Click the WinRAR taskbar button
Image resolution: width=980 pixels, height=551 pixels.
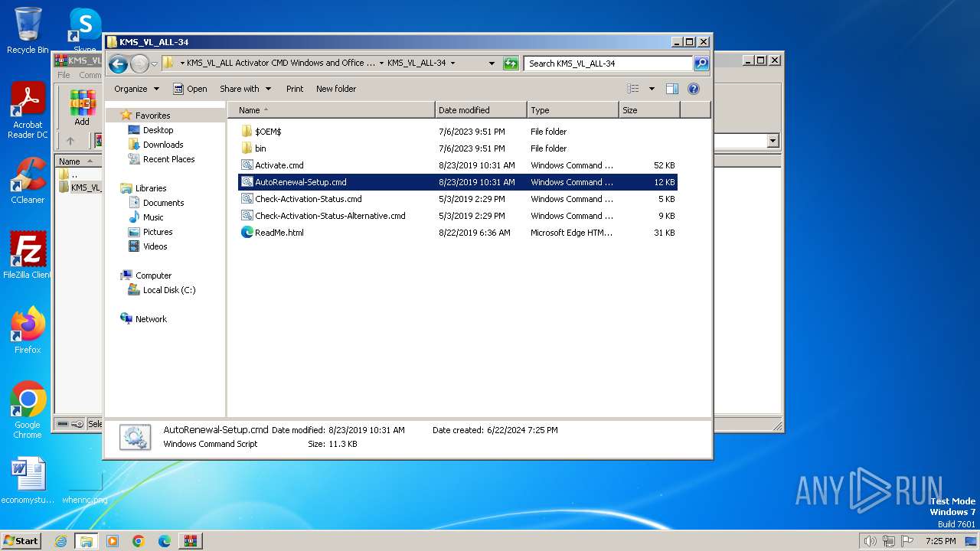coord(191,541)
